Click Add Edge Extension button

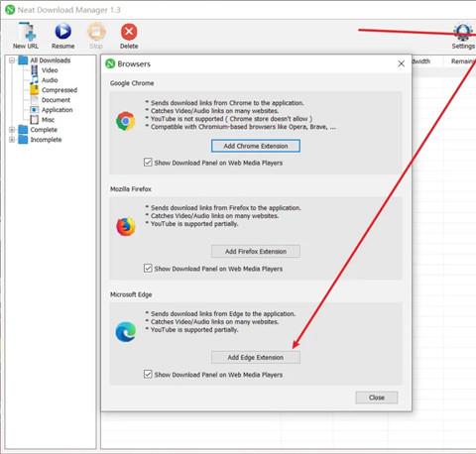point(256,357)
